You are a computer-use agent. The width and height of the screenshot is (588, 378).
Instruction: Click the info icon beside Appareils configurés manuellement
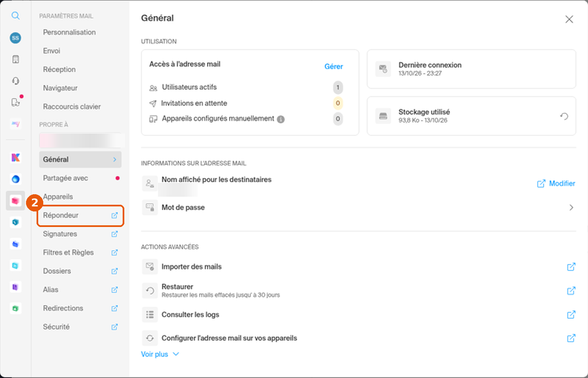click(281, 119)
